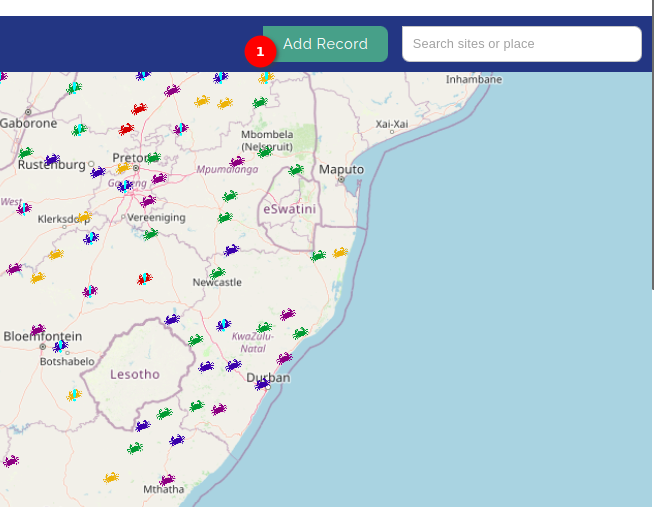Open the blue crab marker on Gauteng label
The height and width of the screenshot is (507, 654).
pyautogui.click(x=125, y=186)
